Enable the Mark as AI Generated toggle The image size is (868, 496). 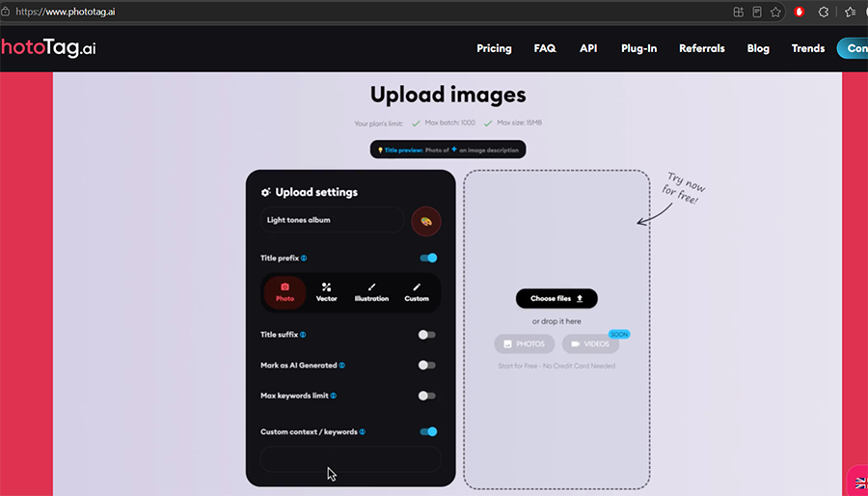[x=427, y=366]
